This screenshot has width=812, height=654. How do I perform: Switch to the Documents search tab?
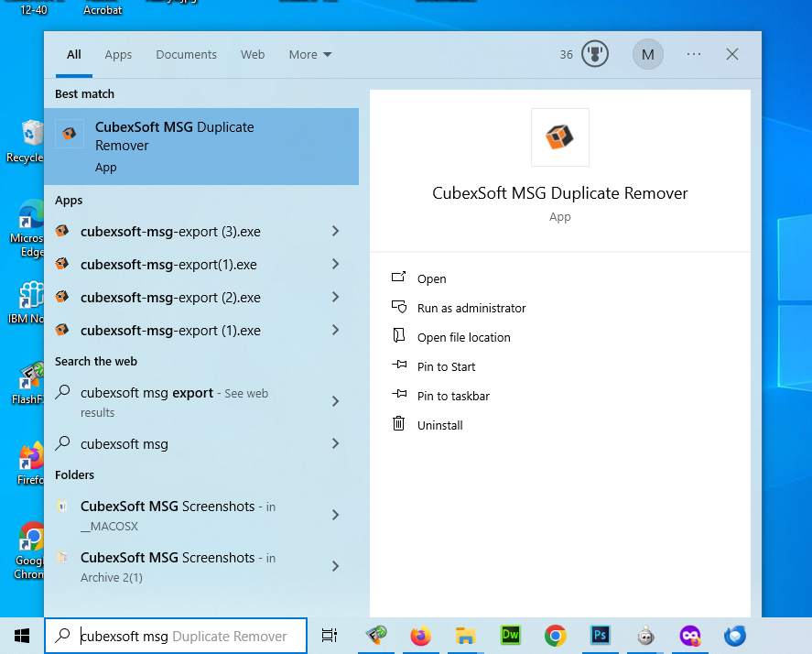tap(186, 55)
